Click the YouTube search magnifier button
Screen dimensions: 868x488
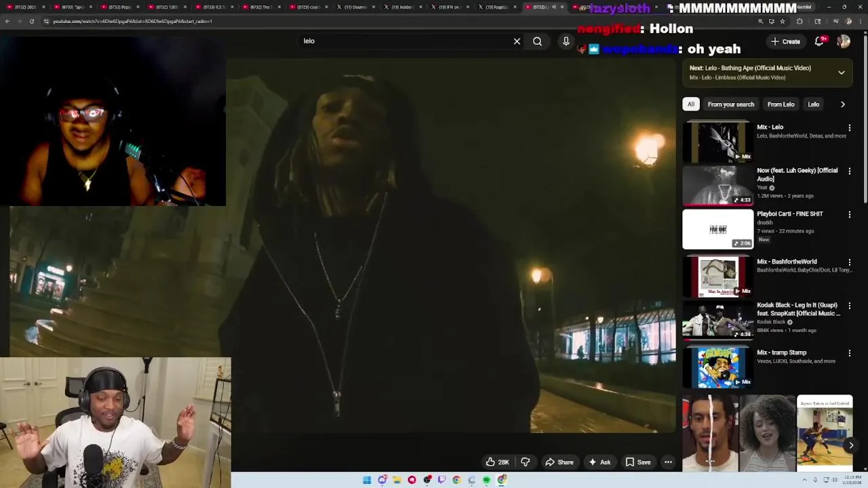coord(537,41)
